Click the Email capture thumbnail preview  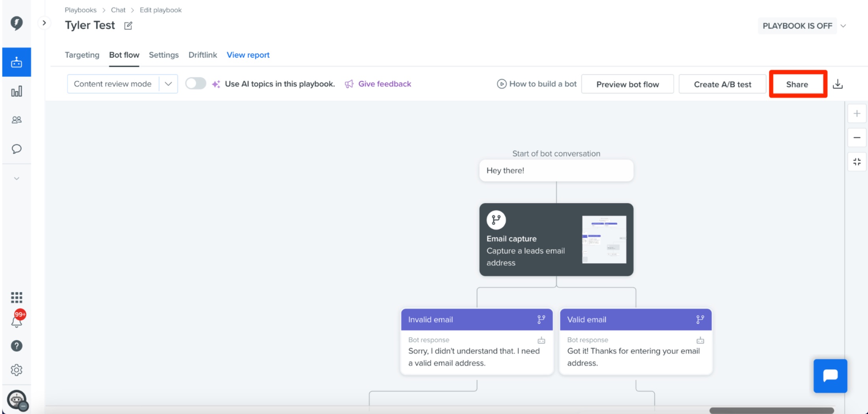coord(604,239)
